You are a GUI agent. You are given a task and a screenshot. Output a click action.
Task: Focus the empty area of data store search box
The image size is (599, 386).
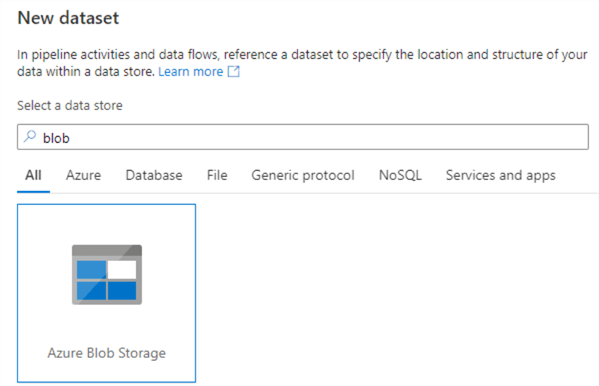point(329,137)
